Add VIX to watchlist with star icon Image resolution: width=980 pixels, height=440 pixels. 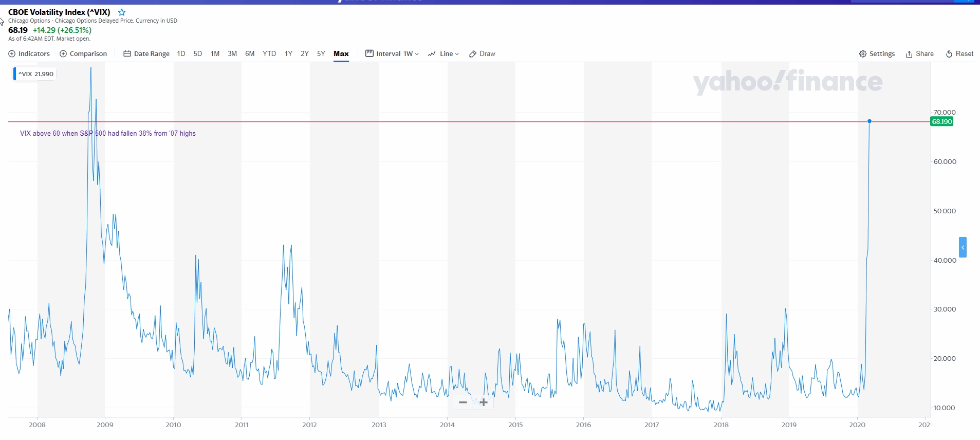pyautogui.click(x=122, y=12)
